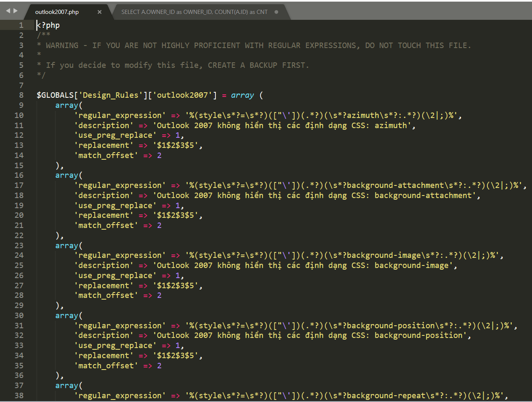The image size is (532, 402).
Task: Click the italic array keyword on line 8
Action: 242,95
